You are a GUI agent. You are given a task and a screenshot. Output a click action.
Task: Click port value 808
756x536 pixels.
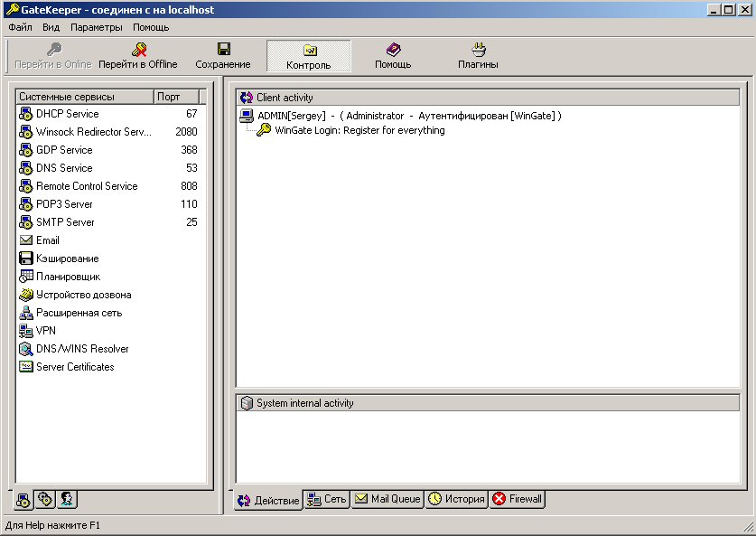click(189, 186)
